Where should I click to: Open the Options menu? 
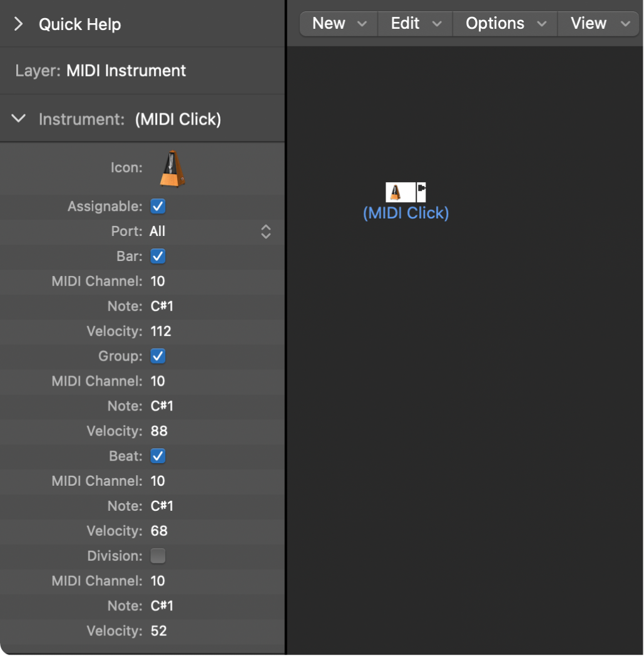[x=494, y=24]
